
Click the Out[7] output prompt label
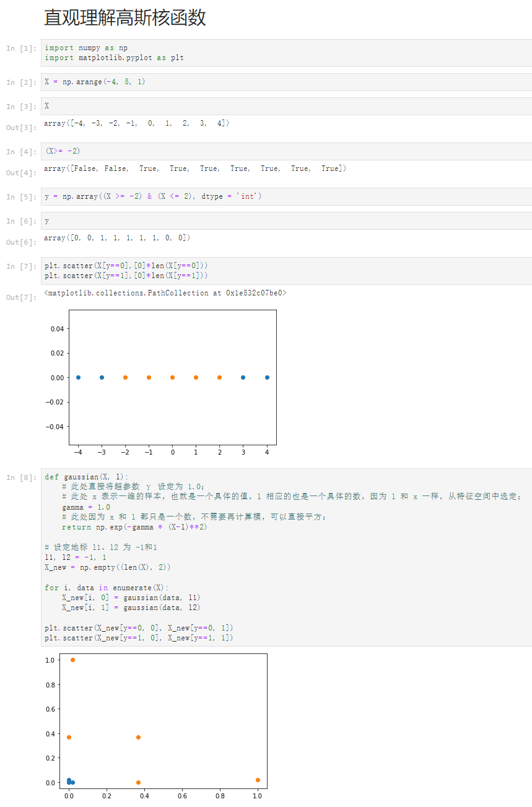coord(21,297)
